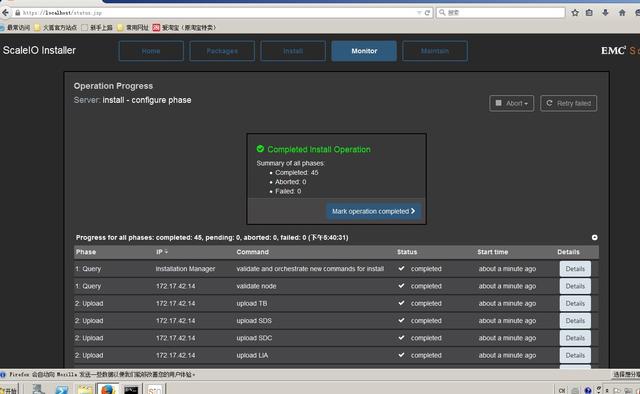The image size is (640, 394).
Task: Click the Retry failed button
Action: point(569,103)
